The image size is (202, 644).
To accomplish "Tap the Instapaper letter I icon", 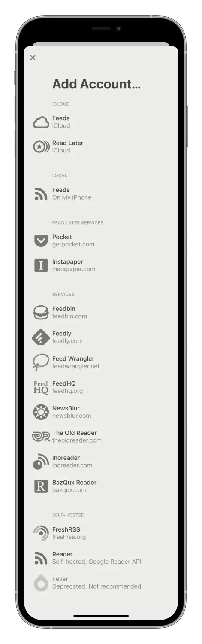I will click(x=41, y=266).
